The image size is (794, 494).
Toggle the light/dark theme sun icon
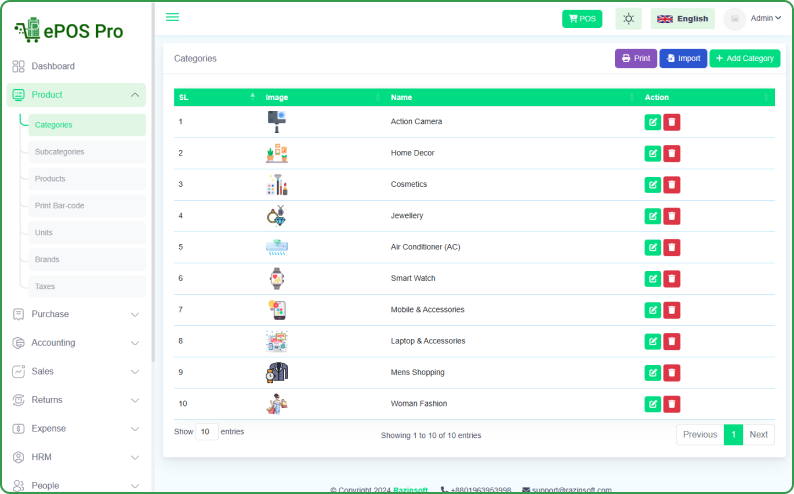628,18
